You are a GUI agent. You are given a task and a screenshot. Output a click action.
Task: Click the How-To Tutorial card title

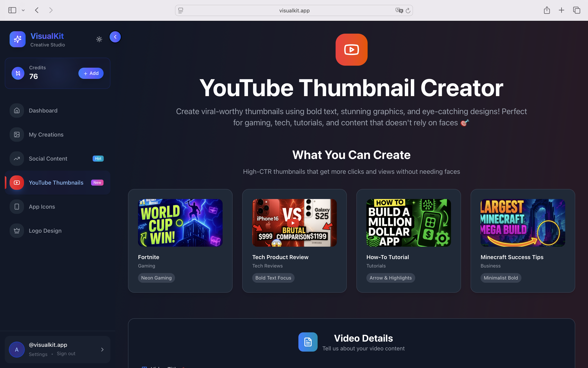pyautogui.click(x=388, y=257)
